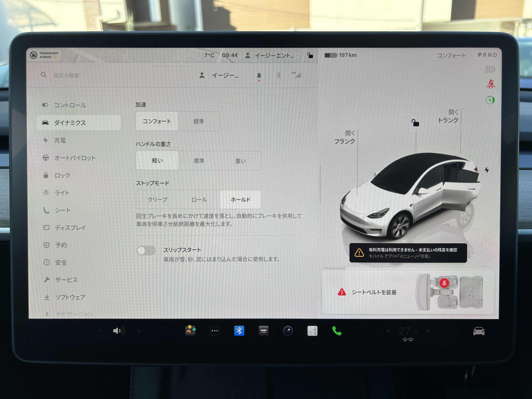
Task: Tap the charge port lightning icon
Action: [x=487, y=170]
